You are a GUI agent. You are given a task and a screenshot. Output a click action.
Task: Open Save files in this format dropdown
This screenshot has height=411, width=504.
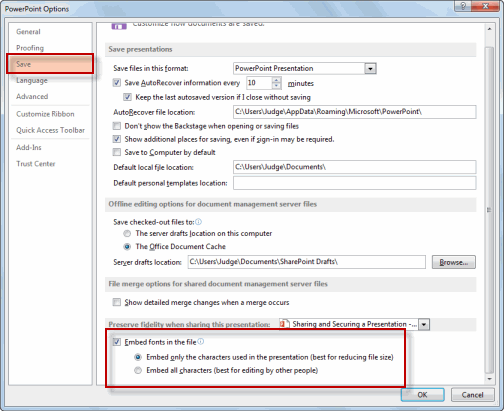tap(370, 69)
